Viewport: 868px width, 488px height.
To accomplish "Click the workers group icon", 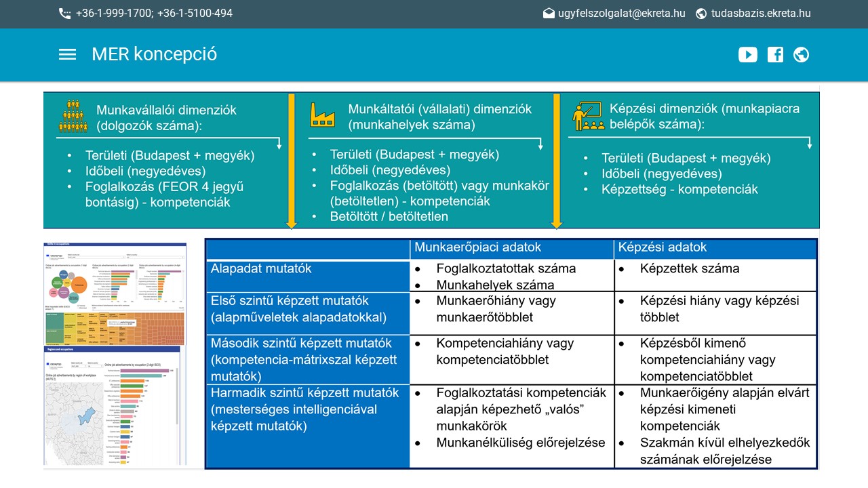I will 73,116.
